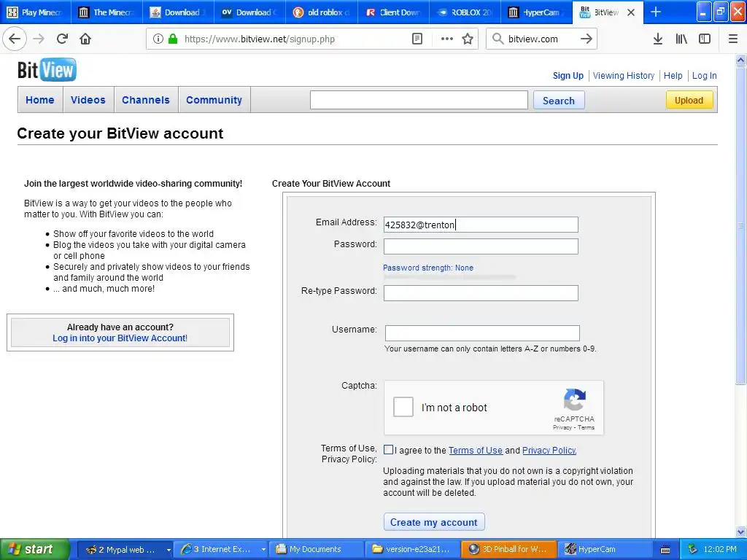Switch to the Client Download tab
The image size is (747, 560).
tap(393, 12)
